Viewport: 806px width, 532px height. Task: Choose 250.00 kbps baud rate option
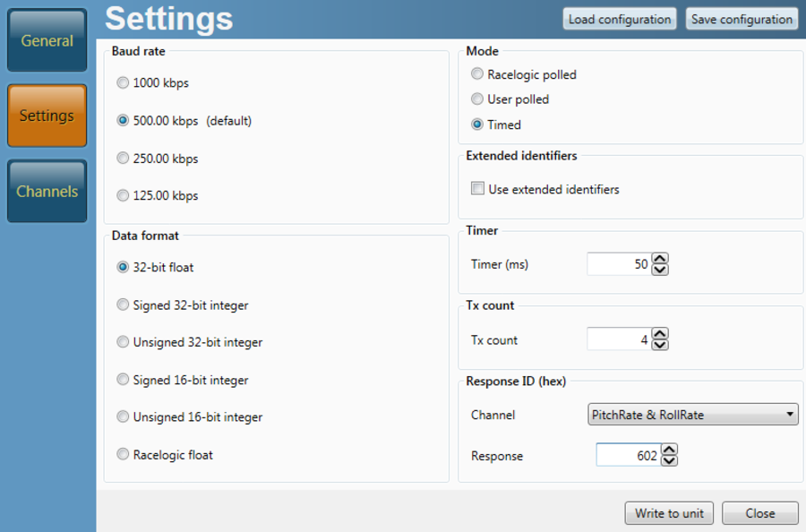pos(123,159)
